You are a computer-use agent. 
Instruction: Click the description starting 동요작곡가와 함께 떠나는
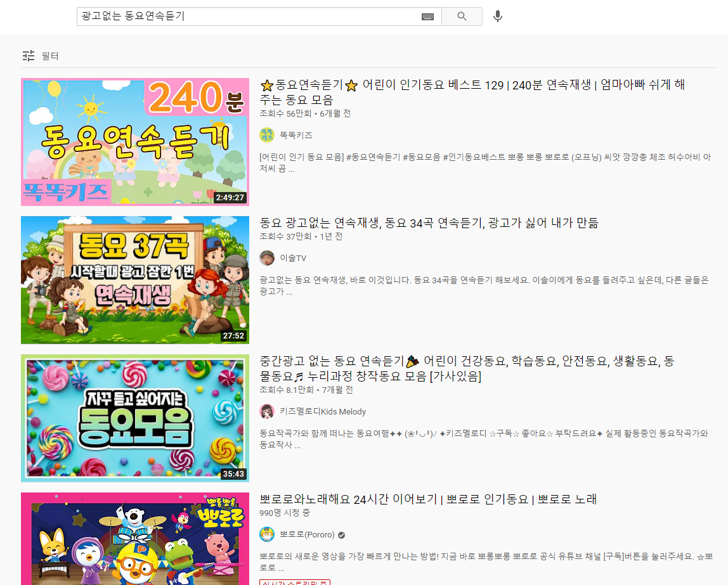click(x=484, y=439)
